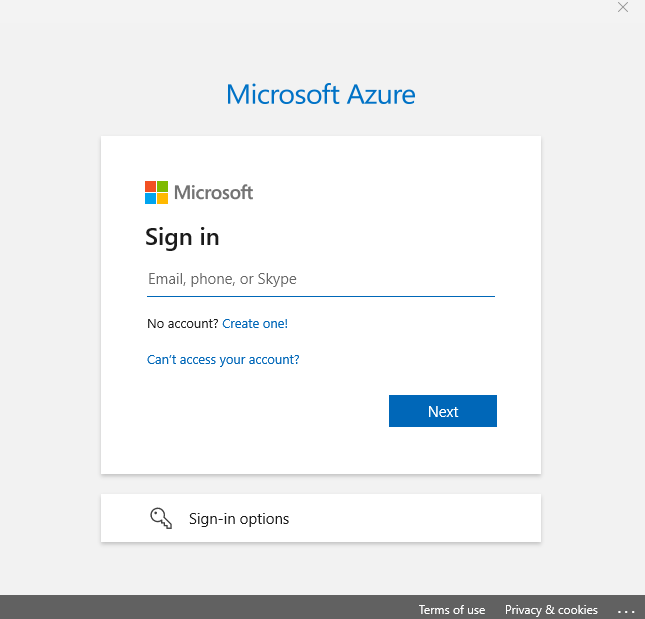Focus the Email, phone, or Skype field
Screen dimensions: 645x619
tap(321, 279)
